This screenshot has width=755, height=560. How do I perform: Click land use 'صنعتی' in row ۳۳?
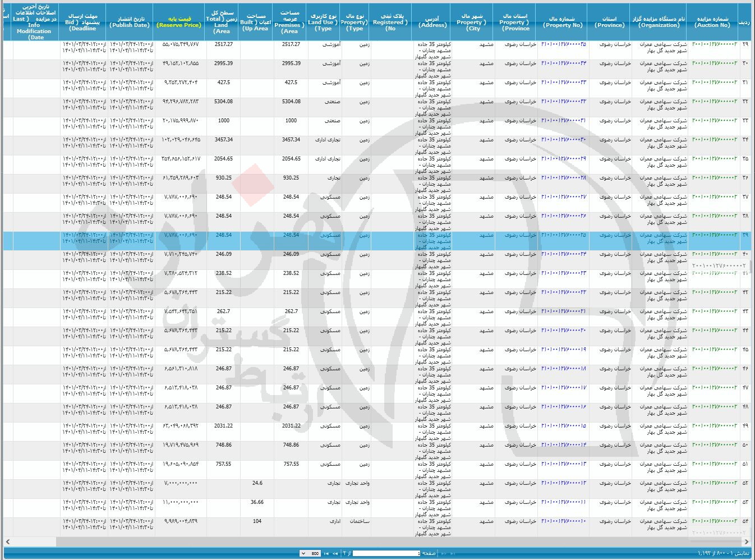pyautogui.click(x=332, y=121)
